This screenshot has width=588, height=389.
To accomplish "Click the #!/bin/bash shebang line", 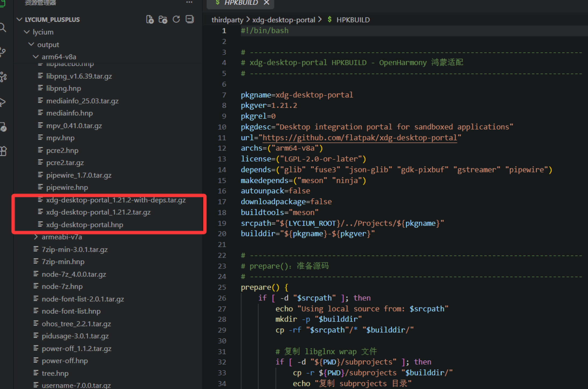I will coord(264,31).
